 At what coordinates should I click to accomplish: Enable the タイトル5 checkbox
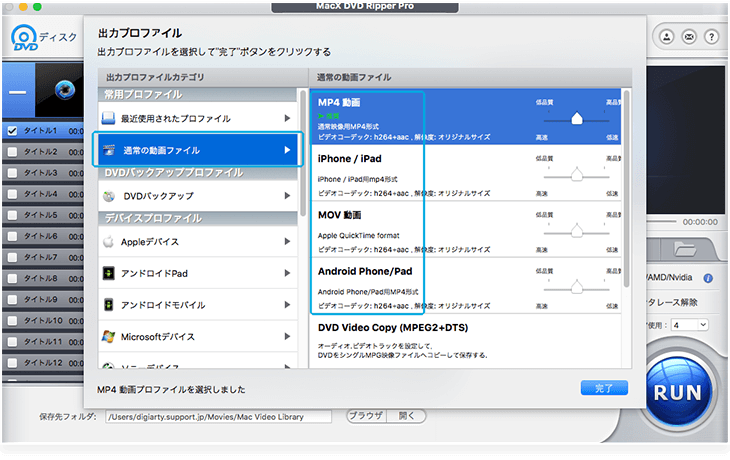click(x=12, y=215)
